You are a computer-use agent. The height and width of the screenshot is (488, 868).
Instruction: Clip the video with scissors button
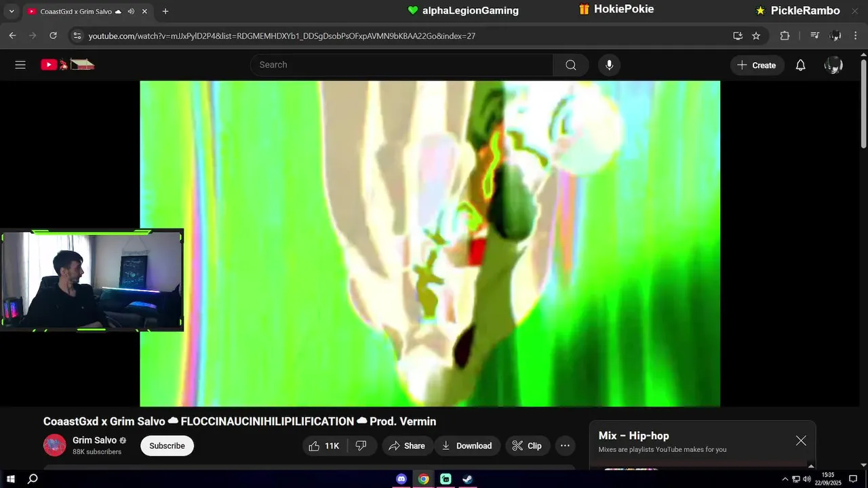[x=527, y=445]
